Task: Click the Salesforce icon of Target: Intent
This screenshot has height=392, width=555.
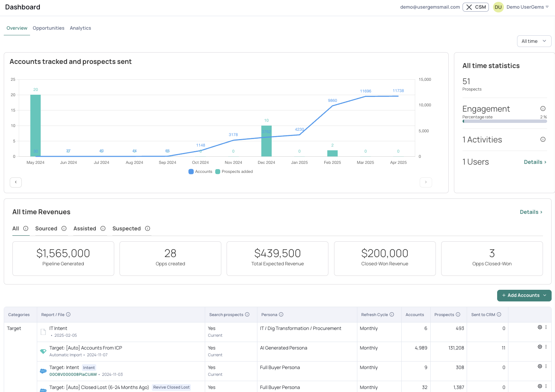Action: [43, 371]
